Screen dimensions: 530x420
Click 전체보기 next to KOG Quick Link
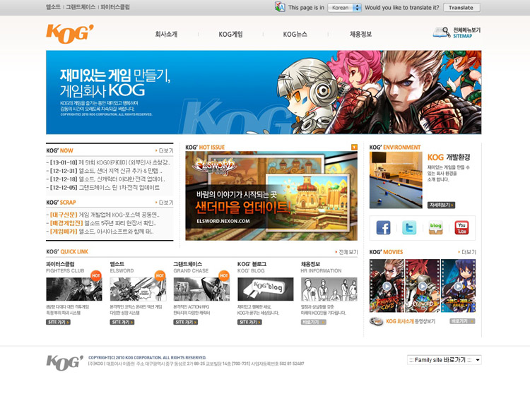[347, 252]
